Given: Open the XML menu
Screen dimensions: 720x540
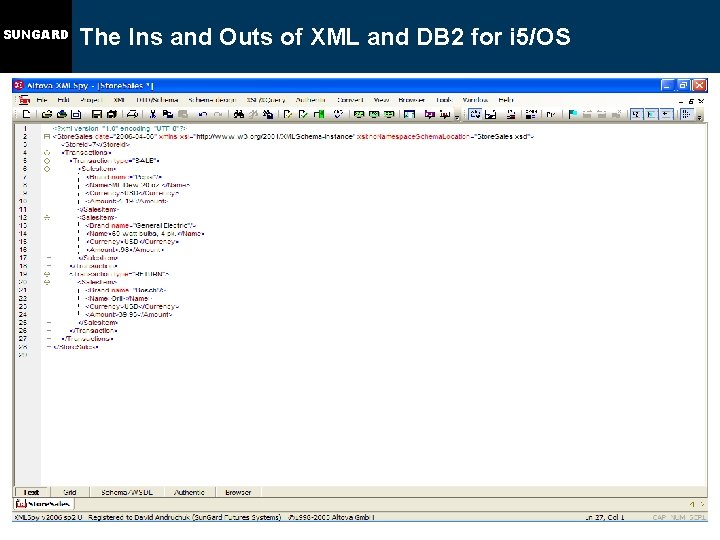Looking at the screenshot, I should pyautogui.click(x=119, y=100).
